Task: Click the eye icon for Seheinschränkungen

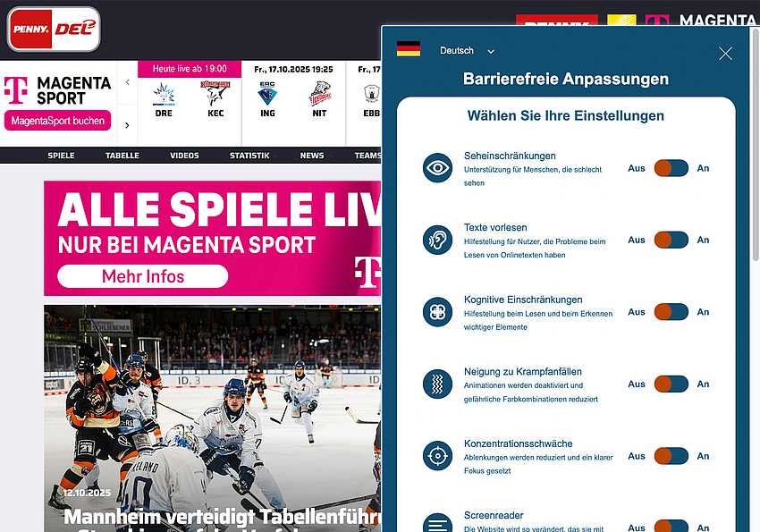Action: click(437, 168)
